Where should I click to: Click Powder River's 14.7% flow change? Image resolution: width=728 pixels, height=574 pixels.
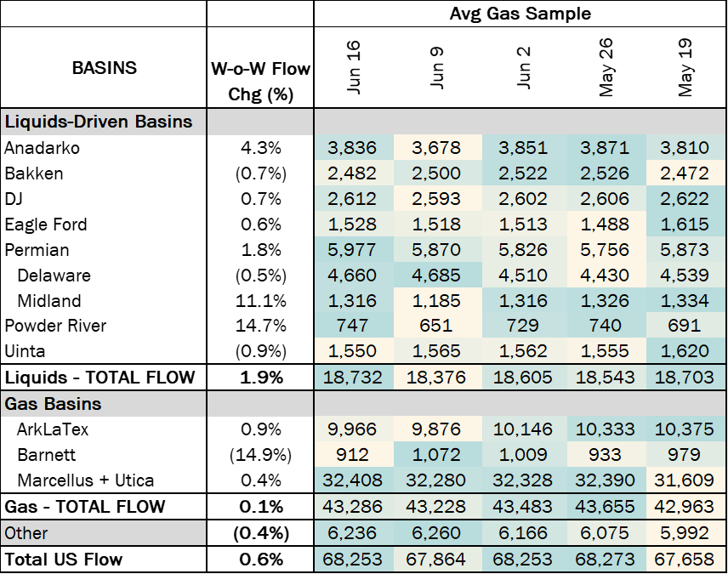[261, 326]
